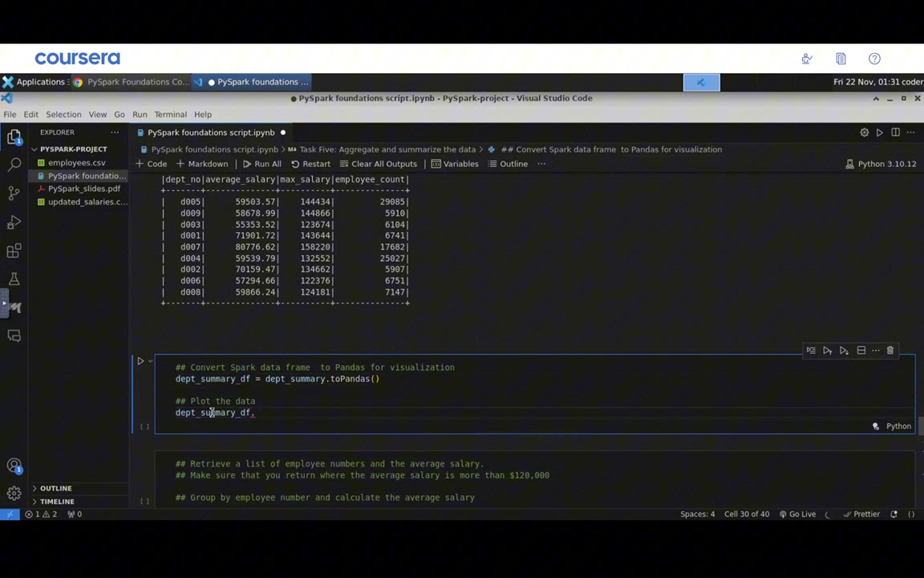Open the Explorer view in activity bar
Image resolution: width=924 pixels, height=578 pixels.
[14, 136]
